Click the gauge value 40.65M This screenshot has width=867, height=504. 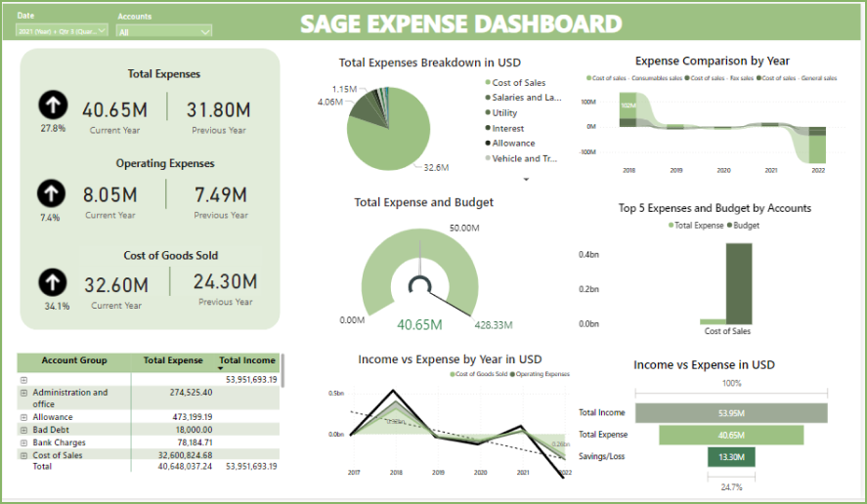click(419, 325)
